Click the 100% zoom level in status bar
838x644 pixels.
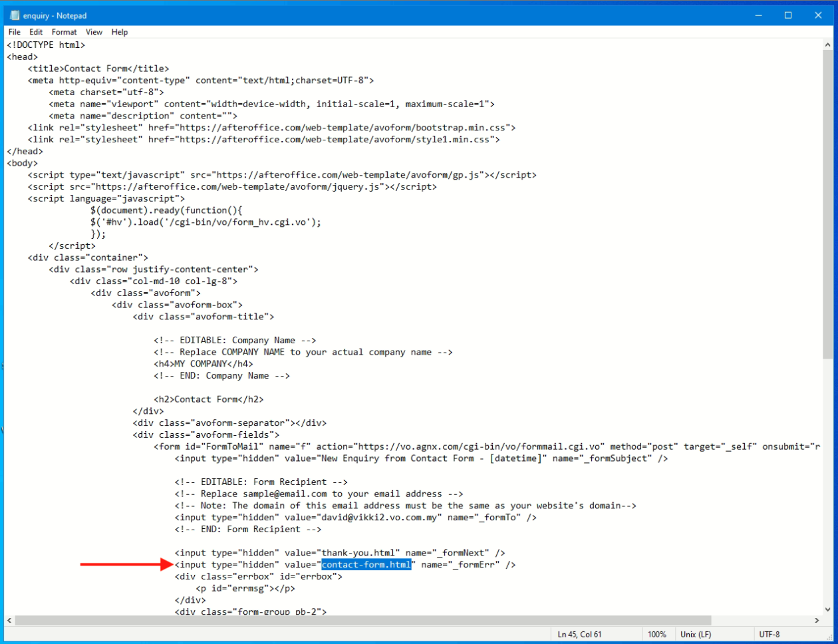pos(657,635)
